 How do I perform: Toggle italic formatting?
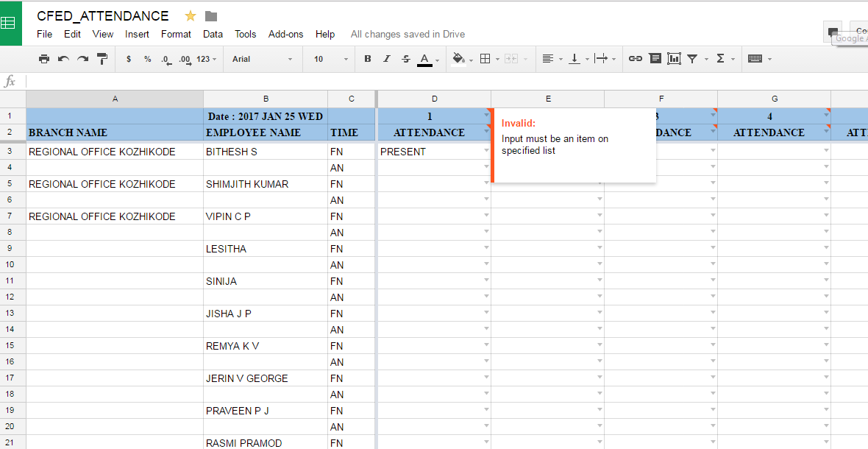[x=386, y=59]
